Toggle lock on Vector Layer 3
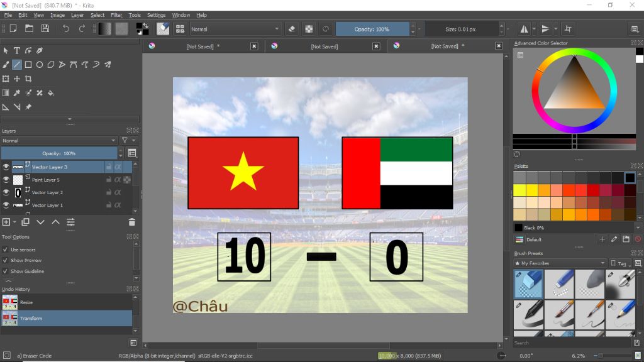This screenshot has height=362, width=644. (x=108, y=167)
